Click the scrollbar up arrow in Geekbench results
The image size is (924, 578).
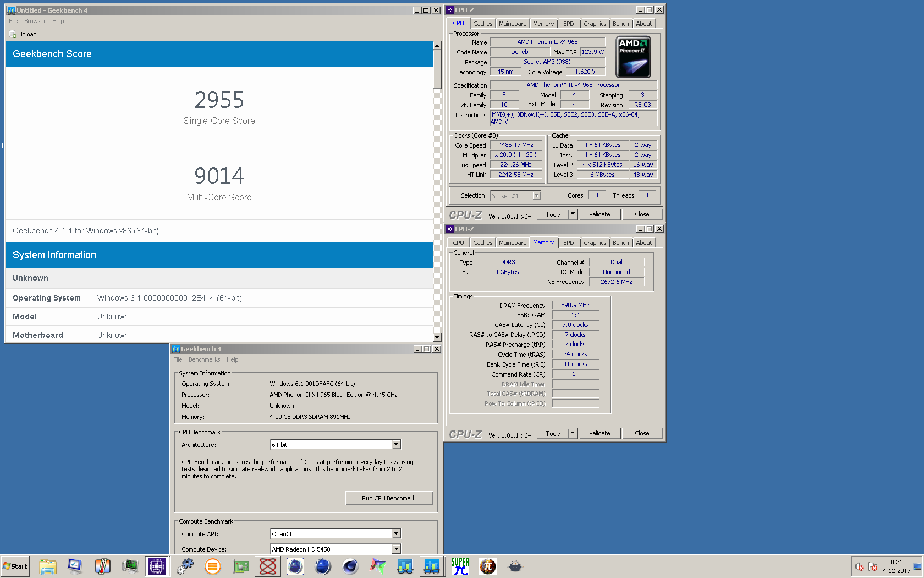click(x=437, y=46)
